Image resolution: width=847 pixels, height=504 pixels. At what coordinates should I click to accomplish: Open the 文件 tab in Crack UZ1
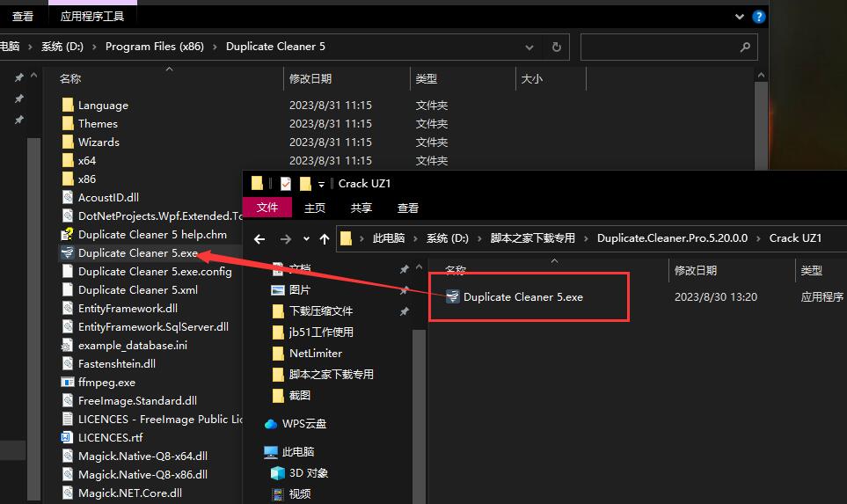[x=267, y=208]
